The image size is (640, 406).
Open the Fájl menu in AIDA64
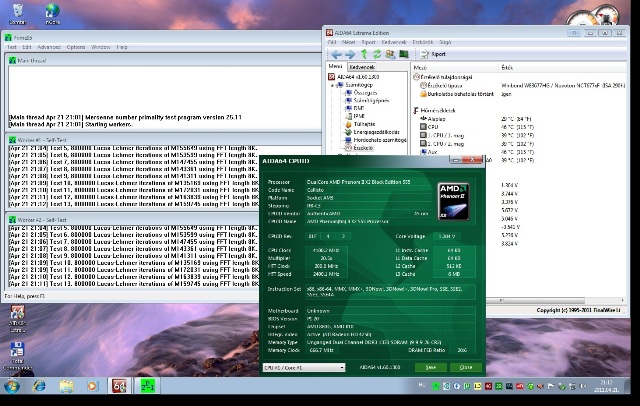332,42
